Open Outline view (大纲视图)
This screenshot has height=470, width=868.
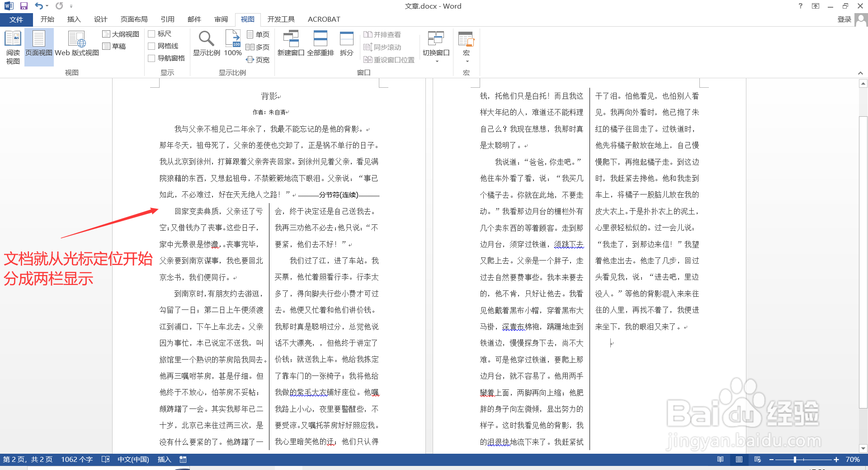tap(121, 34)
